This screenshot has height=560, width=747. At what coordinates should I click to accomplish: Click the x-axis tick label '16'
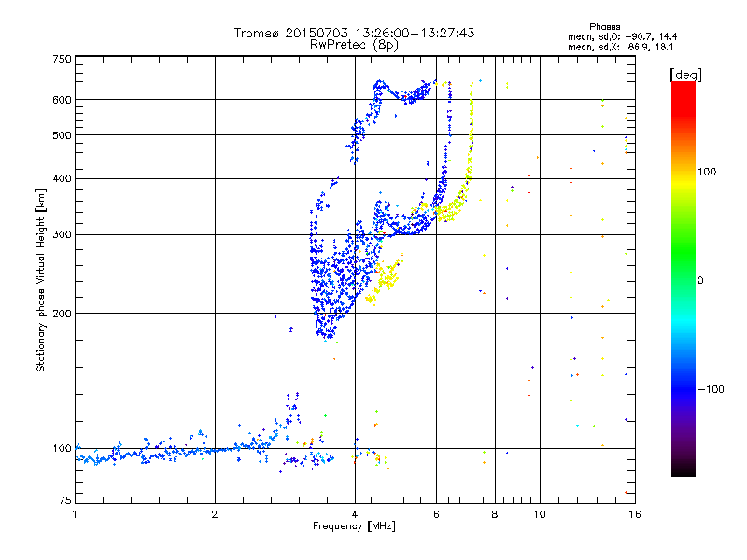(x=635, y=514)
